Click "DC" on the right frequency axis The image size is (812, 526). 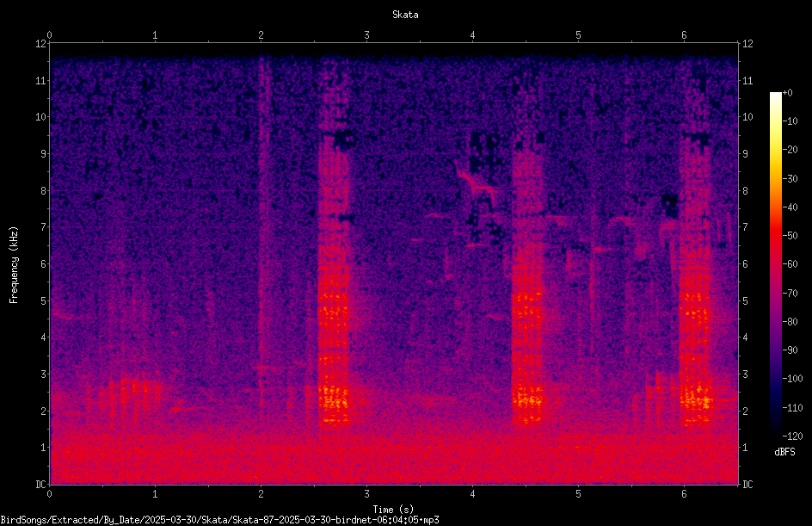point(747,485)
